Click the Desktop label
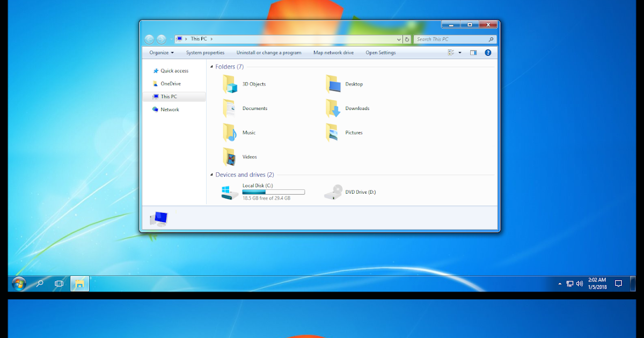 tap(354, 84)
